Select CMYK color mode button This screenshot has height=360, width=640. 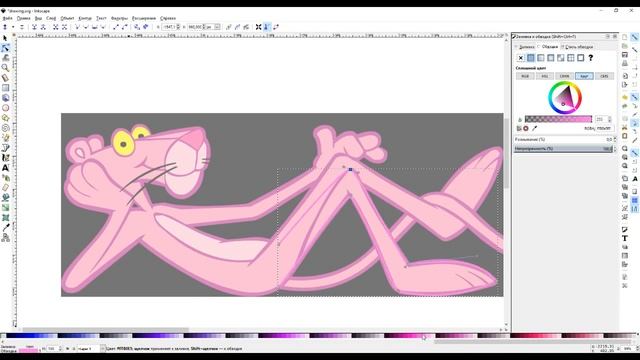[564, 76]
